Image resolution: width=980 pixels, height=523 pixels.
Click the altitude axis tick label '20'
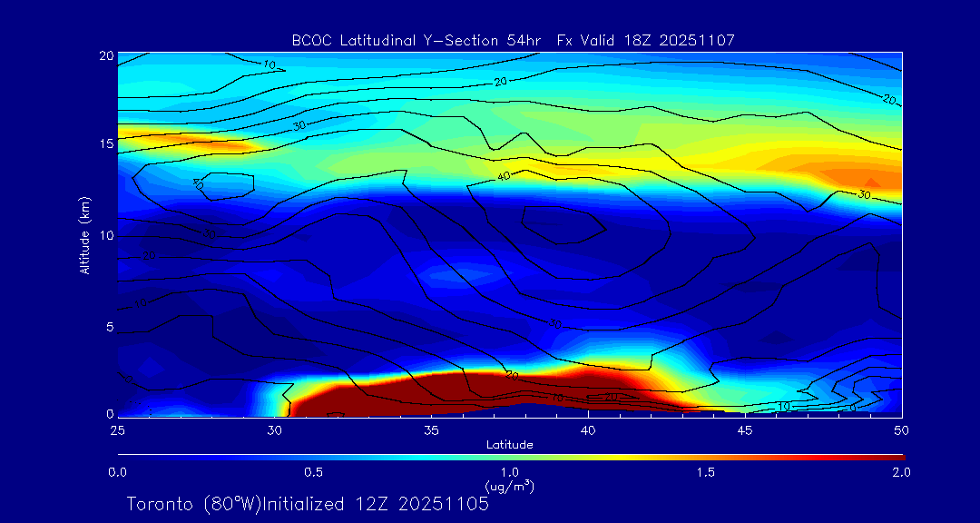105,55
